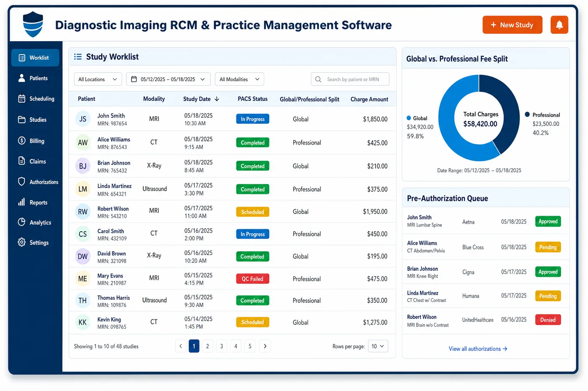The height and width of the screenshot is (391, 588).
Task: Sort by the Study Date arrow
Action: pyautogui.click(x=217, y=99)
